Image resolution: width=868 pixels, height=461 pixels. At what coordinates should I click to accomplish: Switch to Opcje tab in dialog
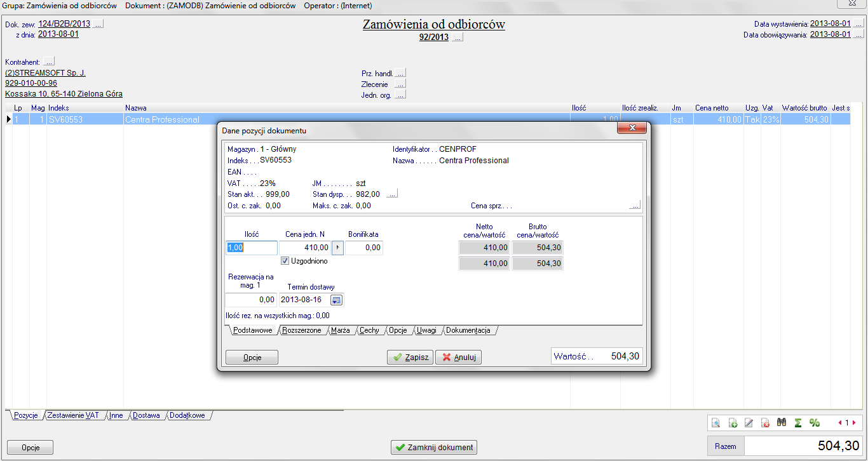[x=398, y=331]
